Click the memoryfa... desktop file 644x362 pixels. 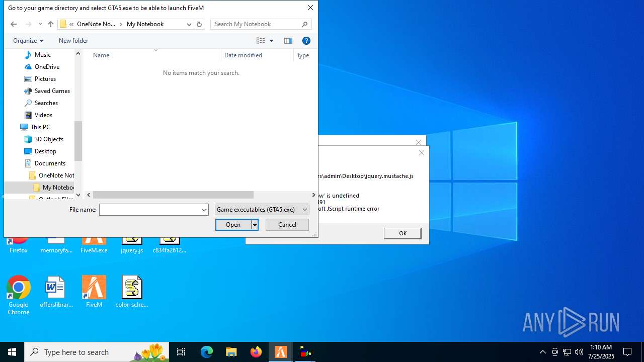(56, 245)
